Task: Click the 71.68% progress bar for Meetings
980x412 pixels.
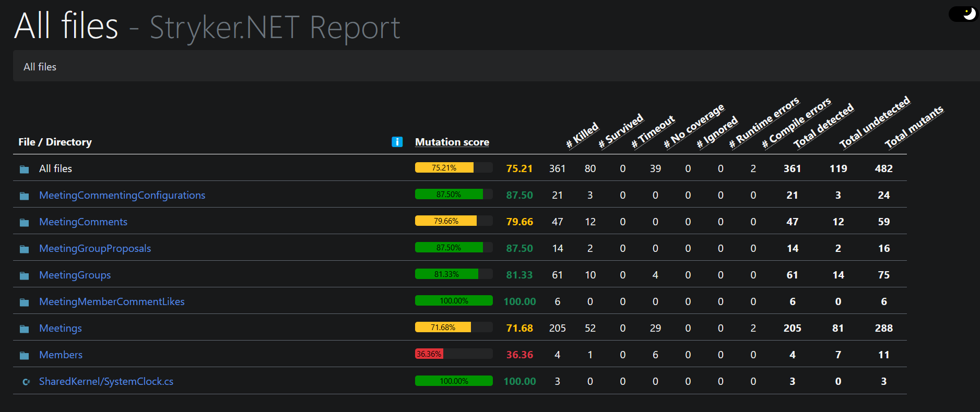Action: pos(454,328)
